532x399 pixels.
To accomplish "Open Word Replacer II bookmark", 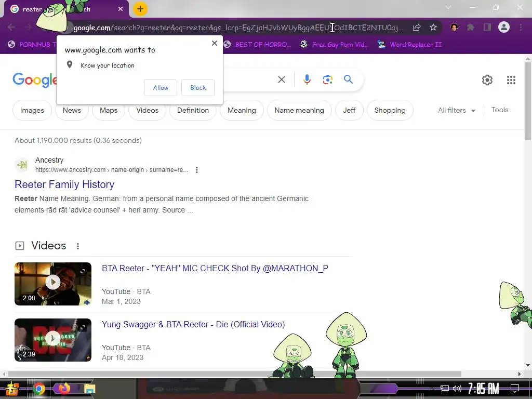I will point(410,45).
